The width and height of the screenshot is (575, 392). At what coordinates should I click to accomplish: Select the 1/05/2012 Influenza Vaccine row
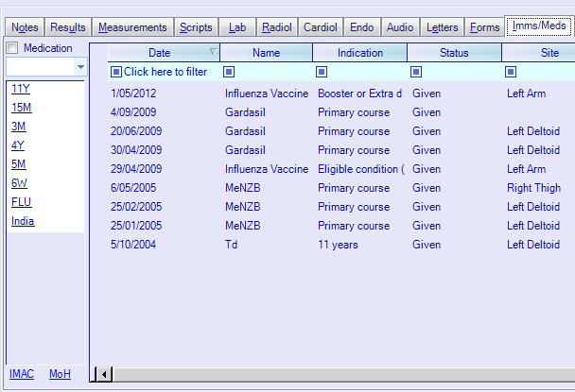click(x=341, y=94)
